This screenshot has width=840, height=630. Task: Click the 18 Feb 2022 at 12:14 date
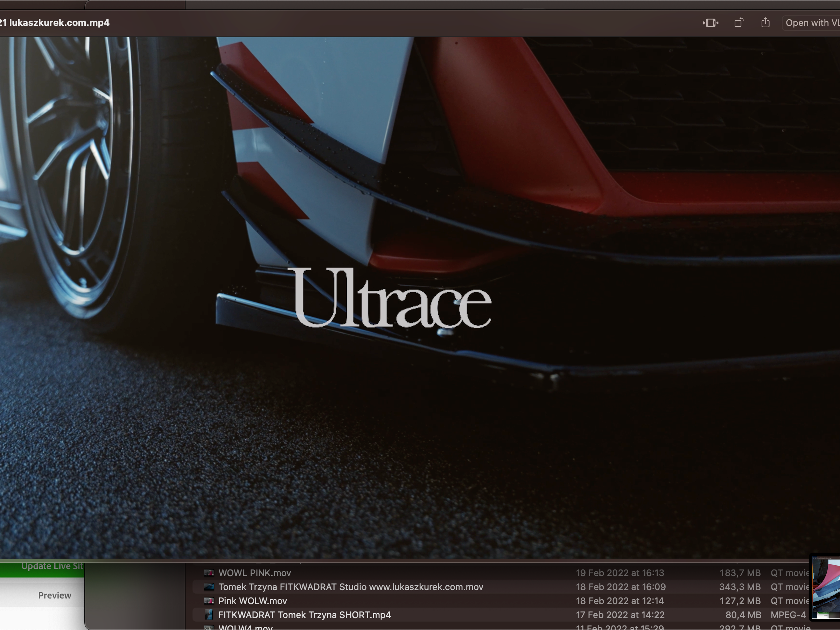click(620, 601)
